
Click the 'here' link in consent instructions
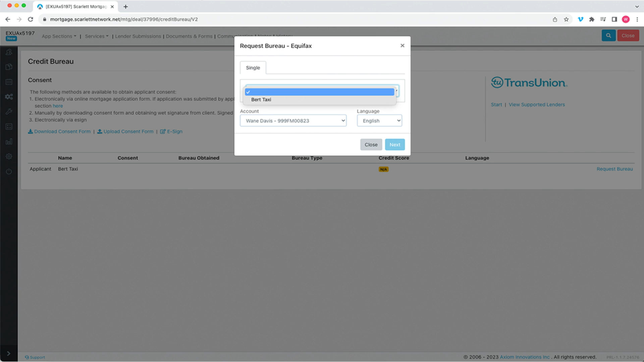click(x=58, y=106)
